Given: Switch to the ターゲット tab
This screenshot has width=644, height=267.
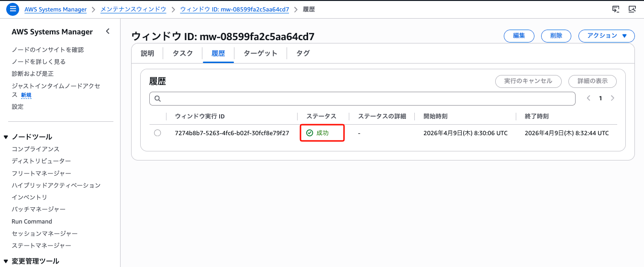Looking at the screenshot, I should (x=260, y=53).
